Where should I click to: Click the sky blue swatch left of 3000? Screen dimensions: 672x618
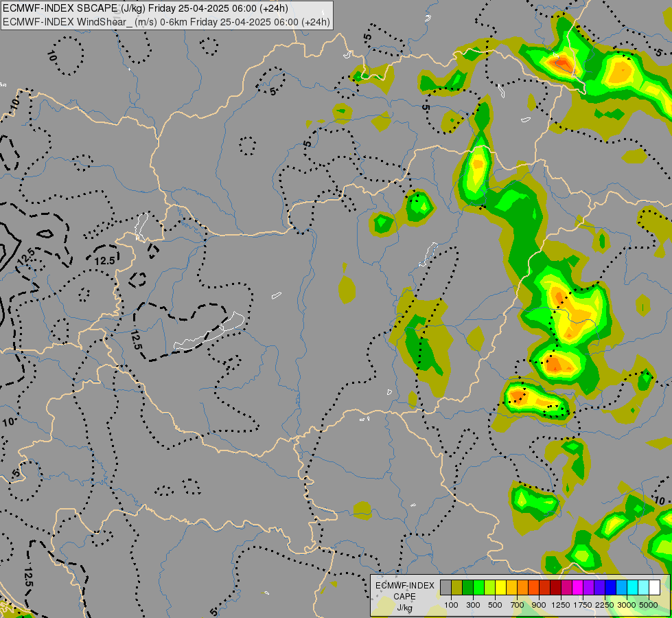pyautogui.click(x=622, y=588)
